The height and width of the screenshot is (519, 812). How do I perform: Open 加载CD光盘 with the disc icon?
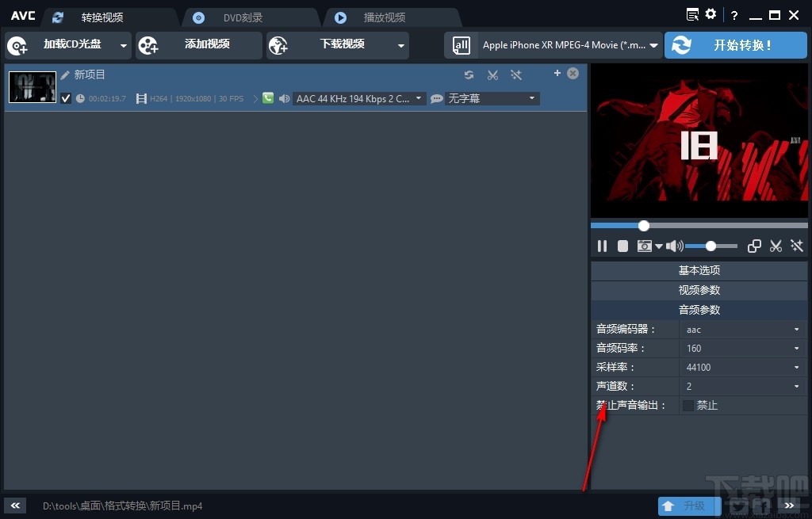[x=17, y=45]
